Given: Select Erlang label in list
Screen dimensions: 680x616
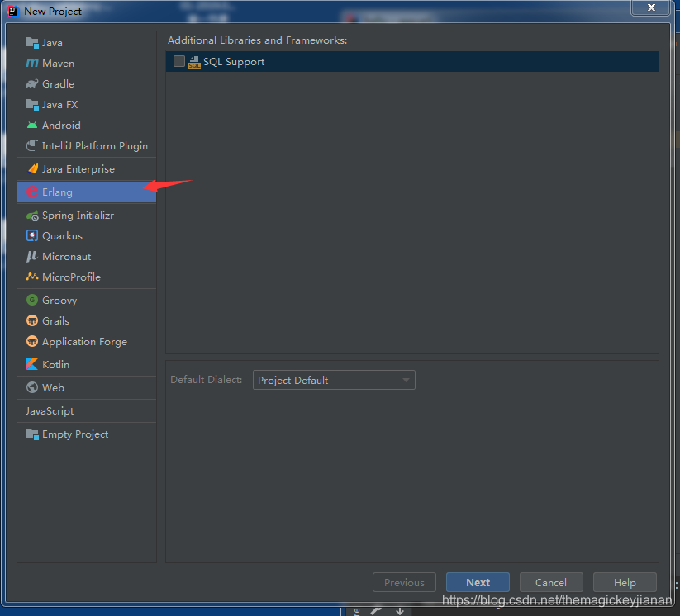Looking at the screenshot, I should click(57, 192).
